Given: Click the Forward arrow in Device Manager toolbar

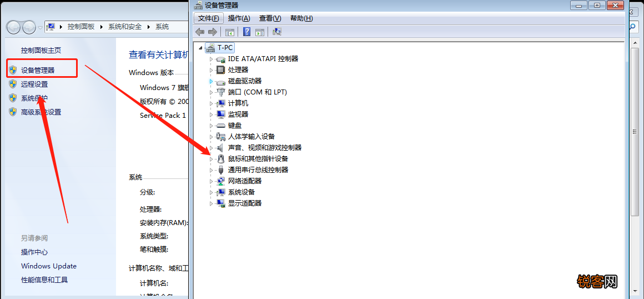Looking at the screenshot, I should click(212, 32).
